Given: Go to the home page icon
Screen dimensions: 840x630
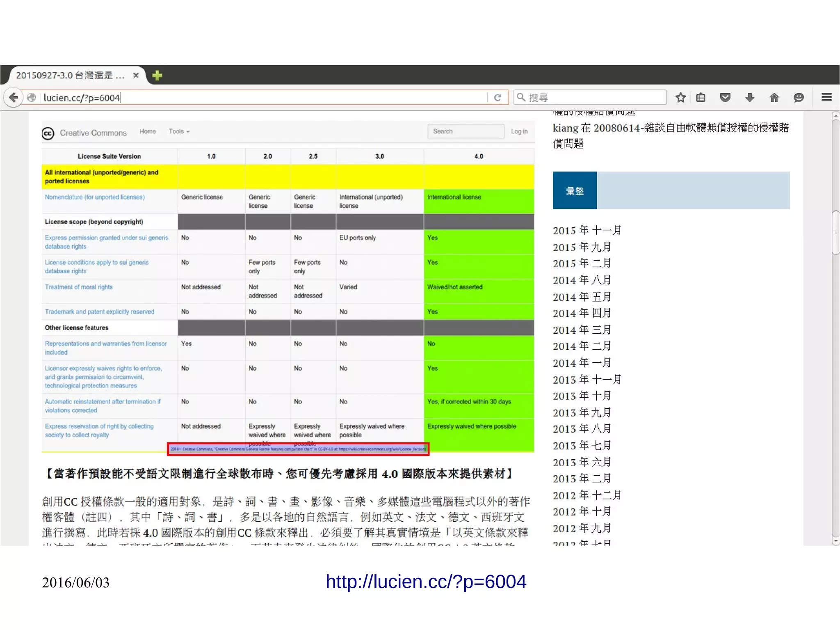Looking at the screenshot, I should tap(774, 97).
